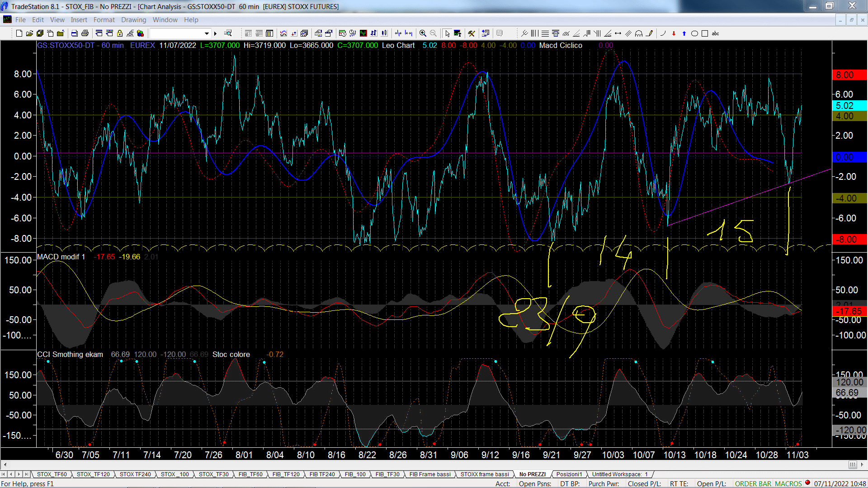Select the abc text tool
Screen dimensions: 868x488
(x=715, y=33)
